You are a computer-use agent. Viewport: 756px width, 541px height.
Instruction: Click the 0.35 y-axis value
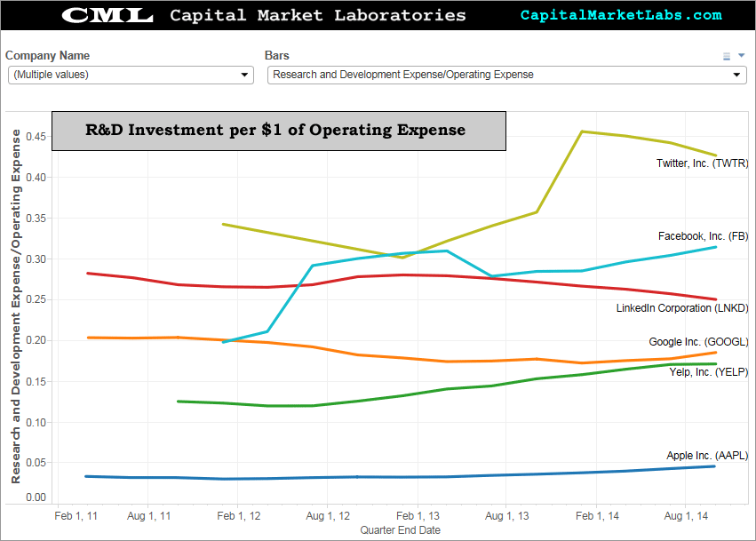tap(36, 219)
